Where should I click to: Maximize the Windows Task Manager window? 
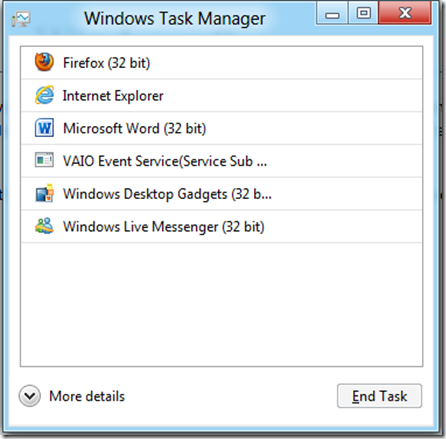coord(363,13)
